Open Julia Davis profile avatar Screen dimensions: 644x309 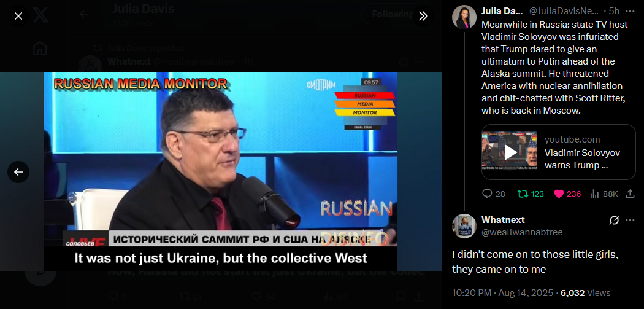click(464, 17)
